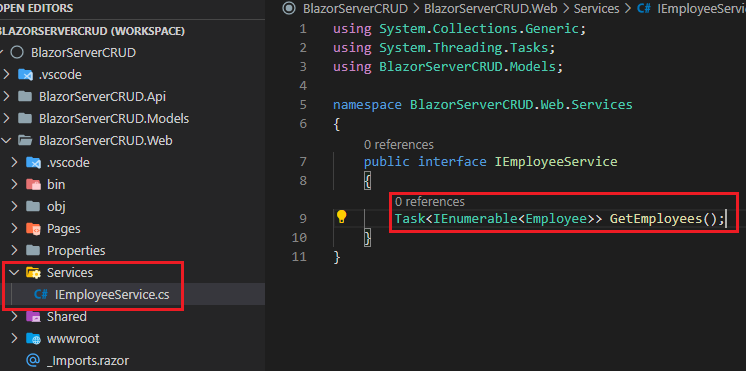Open the 0 references lens above GetEmployees

430,202
